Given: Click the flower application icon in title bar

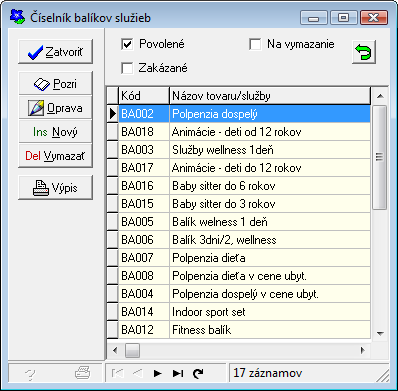Looking at the screenshot, I should (x=17, y=17).
